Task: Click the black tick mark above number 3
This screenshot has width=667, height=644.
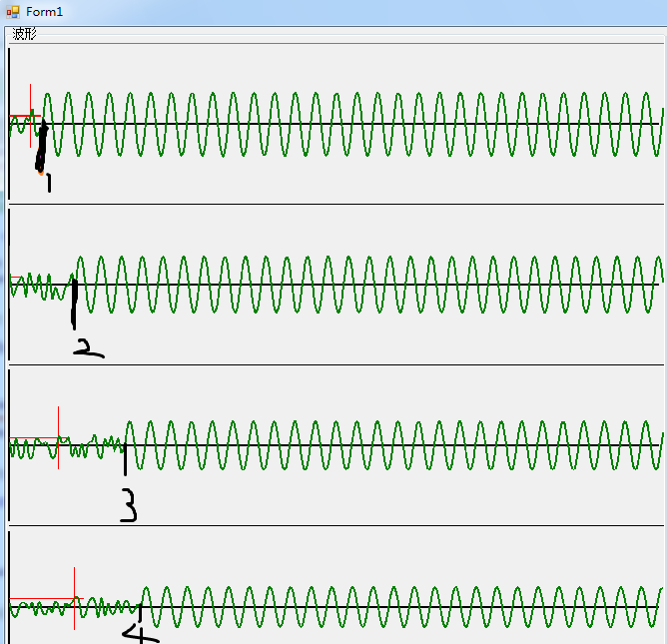Action: (125, 461)
